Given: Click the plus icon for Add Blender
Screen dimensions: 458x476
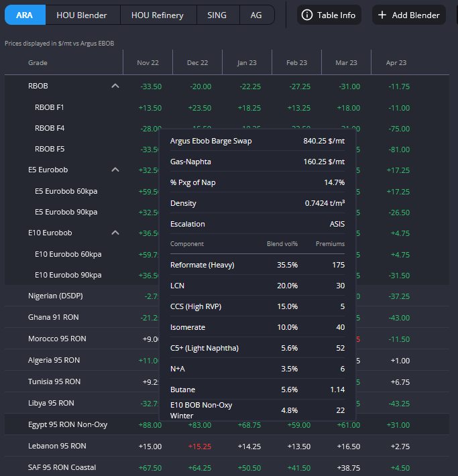Looking at the screenshot, I should point(382,15).
